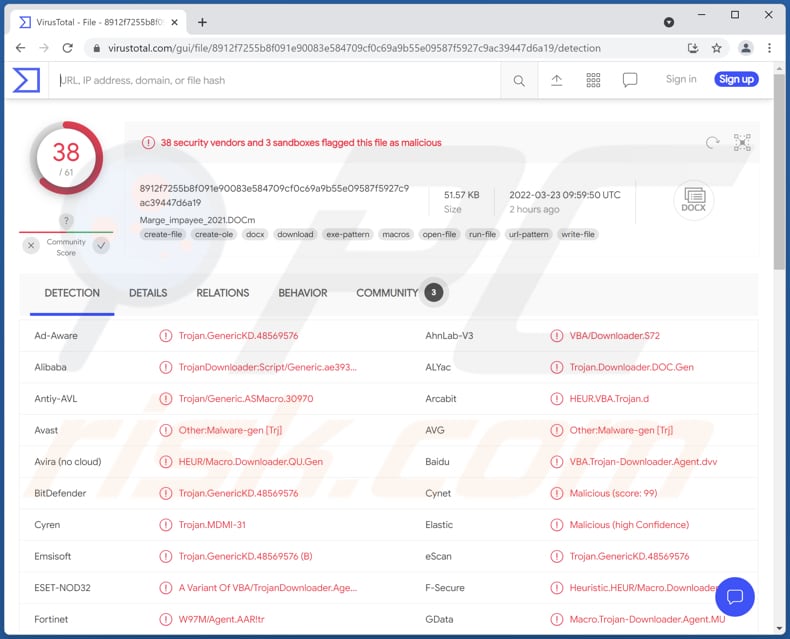Switch to the DETECTION tab

(x=72, y=293)
